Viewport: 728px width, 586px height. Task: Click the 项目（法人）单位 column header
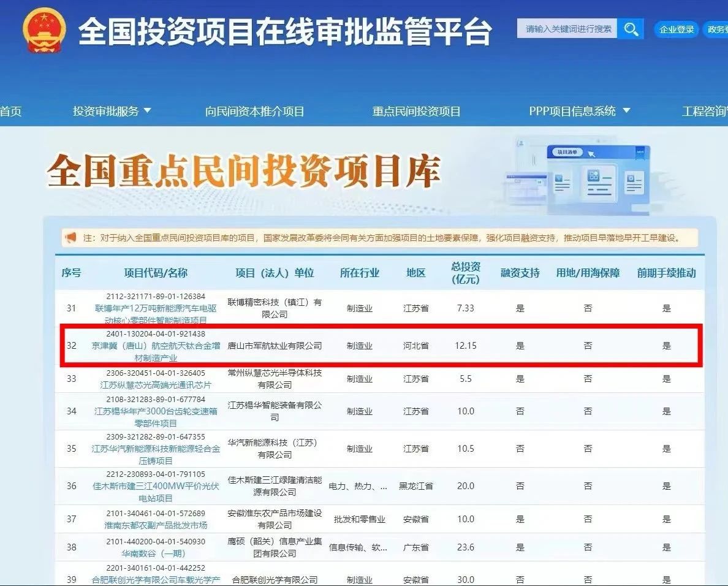[x=275, y=273]
